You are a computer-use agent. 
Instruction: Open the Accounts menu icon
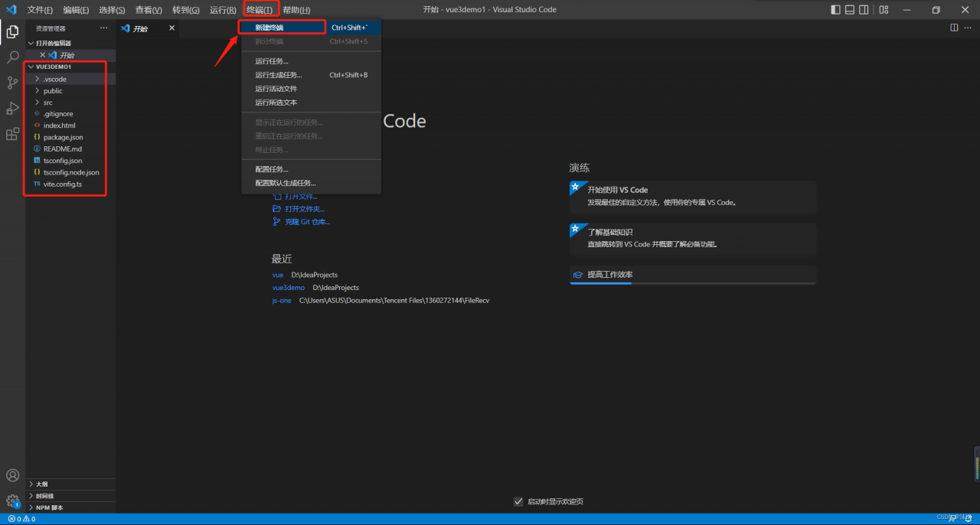tap(12, 475)
